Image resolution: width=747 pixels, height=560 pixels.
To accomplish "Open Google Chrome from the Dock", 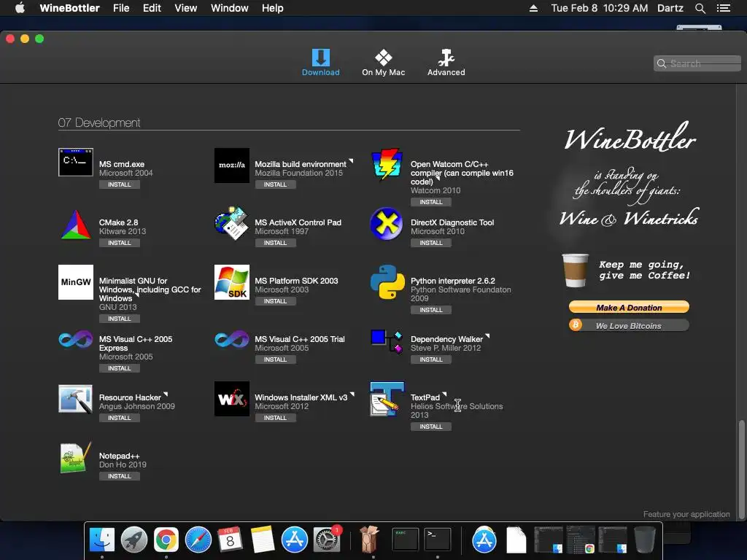I will pos(166,540).
